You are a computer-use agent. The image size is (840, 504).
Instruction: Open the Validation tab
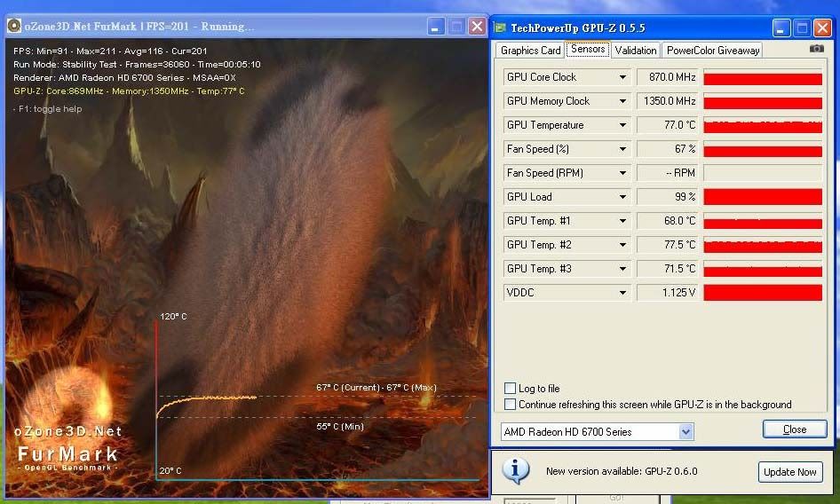pos(636,51)
